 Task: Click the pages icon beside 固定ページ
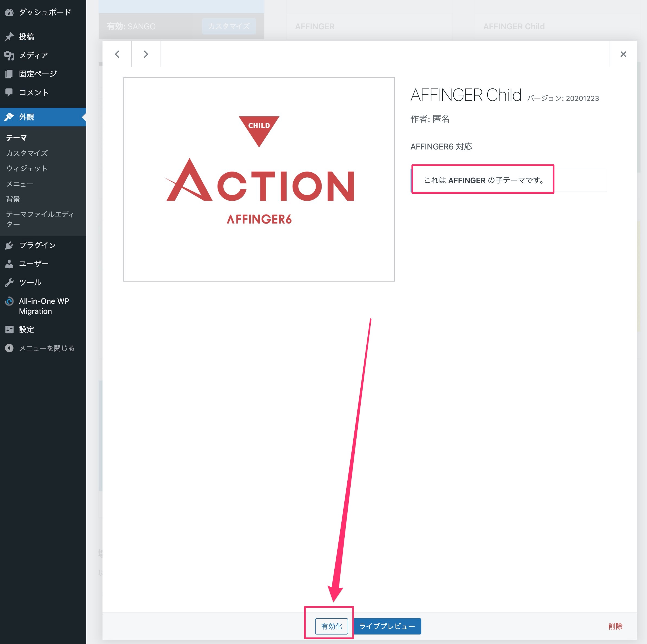pos(9,74)
